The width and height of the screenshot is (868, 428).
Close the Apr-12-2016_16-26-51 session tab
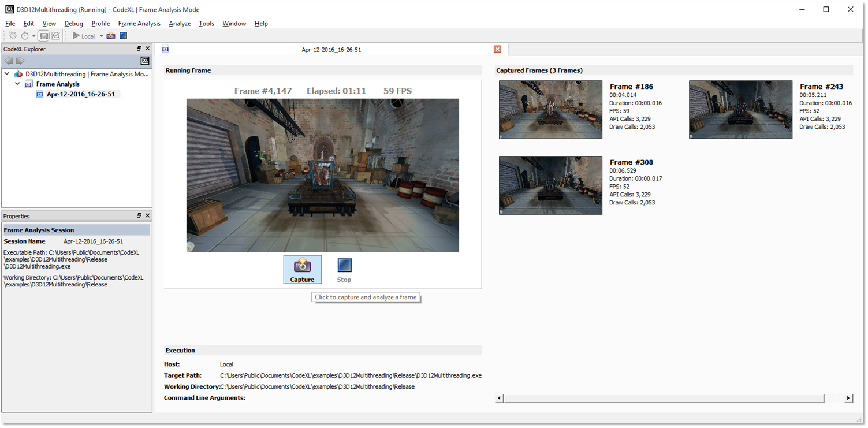(x=497, y=50)
